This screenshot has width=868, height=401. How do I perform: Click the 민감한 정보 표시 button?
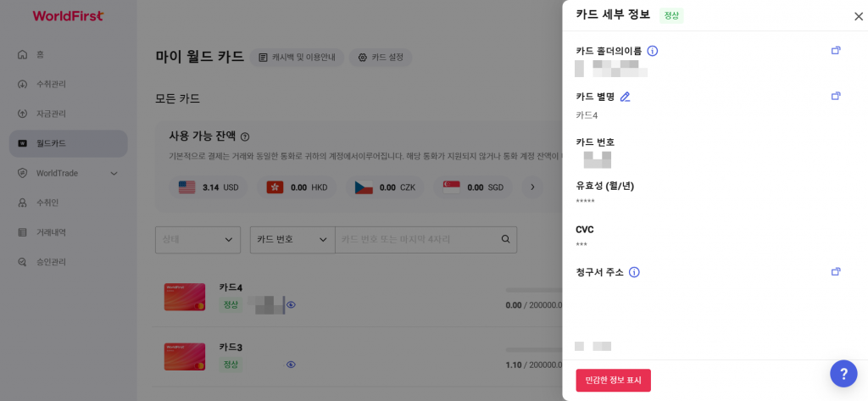tap(614, 381)
